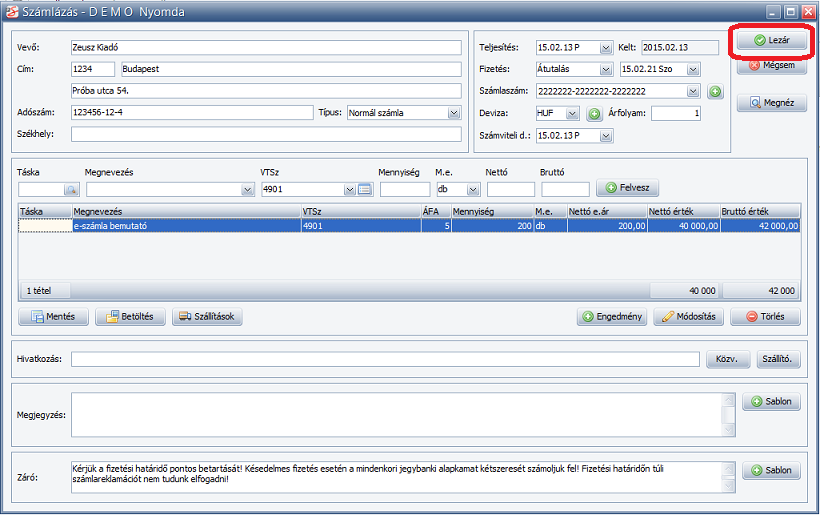The image size is (820, 515).
Task: Click the Bruttó input field
Action: click(565, 189)
